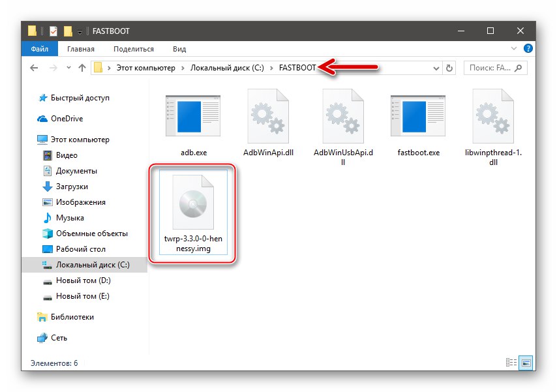
Task: Go up one folder level arrow
Action: coord(82,68)
